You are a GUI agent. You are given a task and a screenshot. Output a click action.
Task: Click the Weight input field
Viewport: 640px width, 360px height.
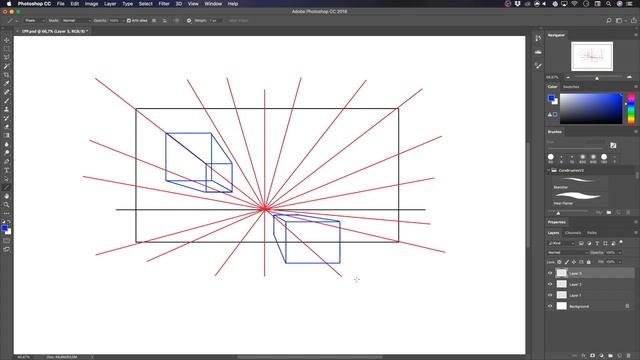pyautogui.click(x=214, y=20)
